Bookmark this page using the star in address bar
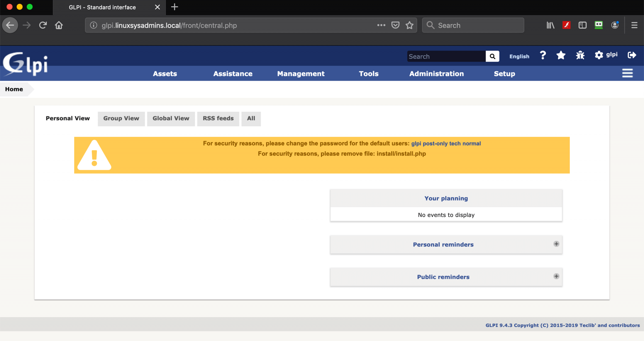Viewport: 644px width, 341px height. [x=409, y=25]
